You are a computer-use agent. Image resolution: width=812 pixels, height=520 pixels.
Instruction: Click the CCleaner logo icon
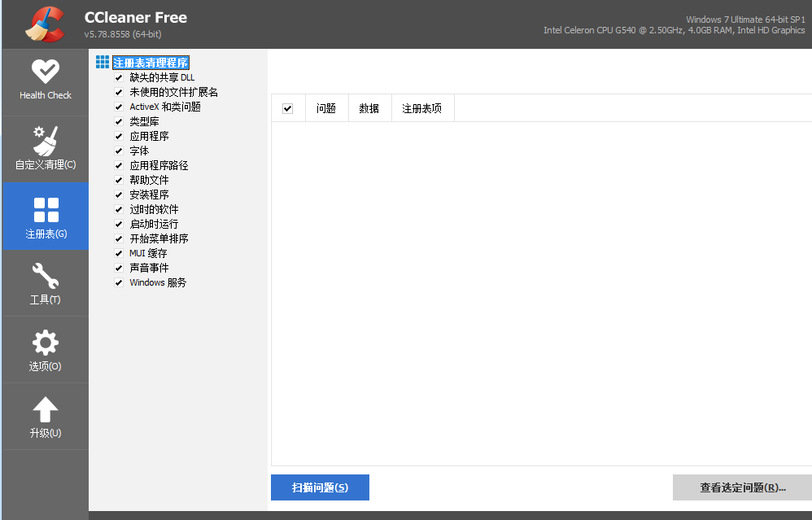coord(45,24)
